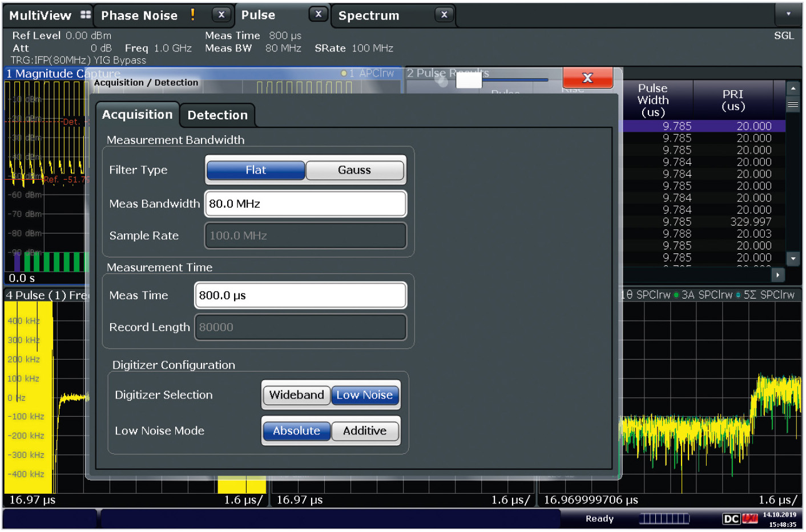
Task: Click the Meas BW 80 MHz header setting
Action: point(253,49)
